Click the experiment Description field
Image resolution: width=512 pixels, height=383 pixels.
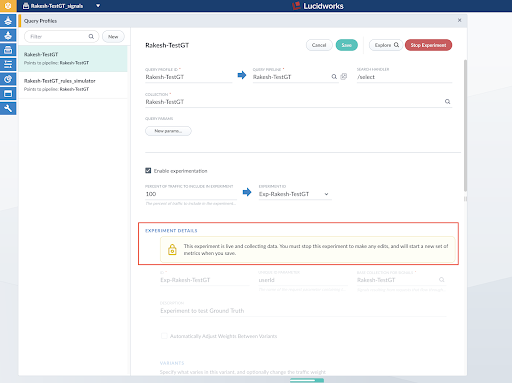(x=303, y=311)
